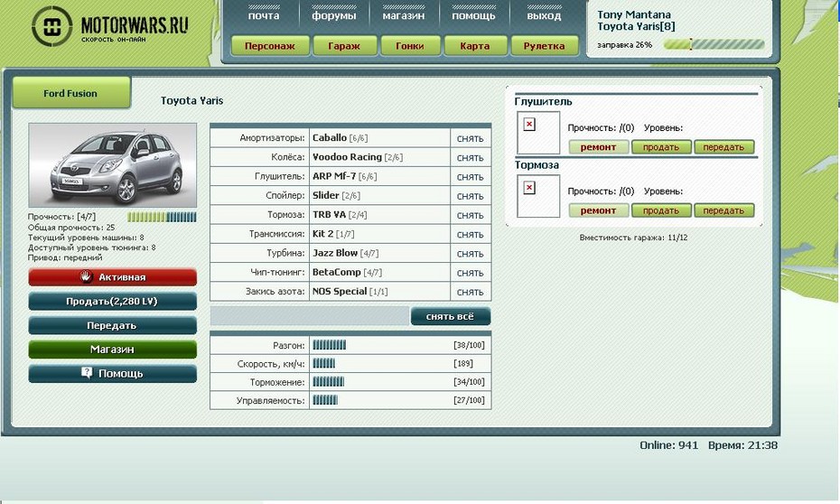
Task: Click broken image icon under Тормоза
Action: pyautogui.click(x=529, y=188)
